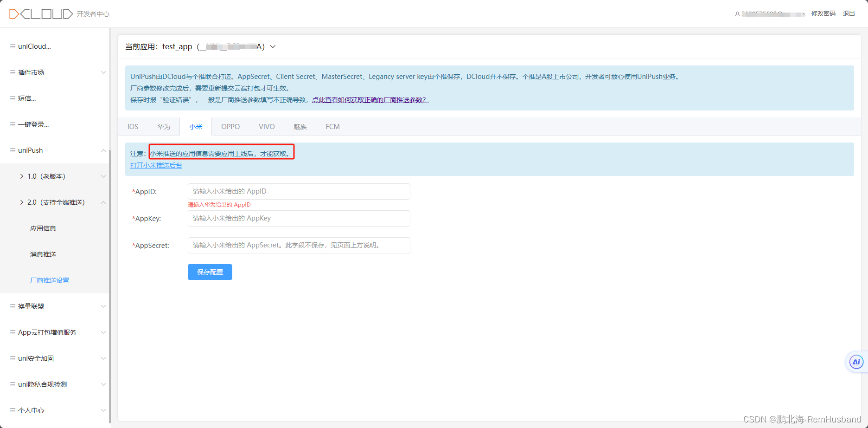Open uni安全加固 from sidebar
The width and height of the screenshot is (868, 428).
click(36, 358)
